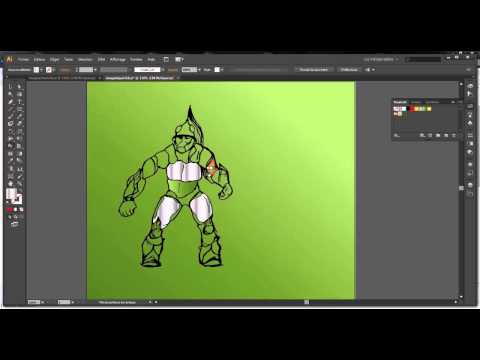480x360 pixels.
Task: Select the Selection (black arrow) tool
Action: click(x=10, y=87)
